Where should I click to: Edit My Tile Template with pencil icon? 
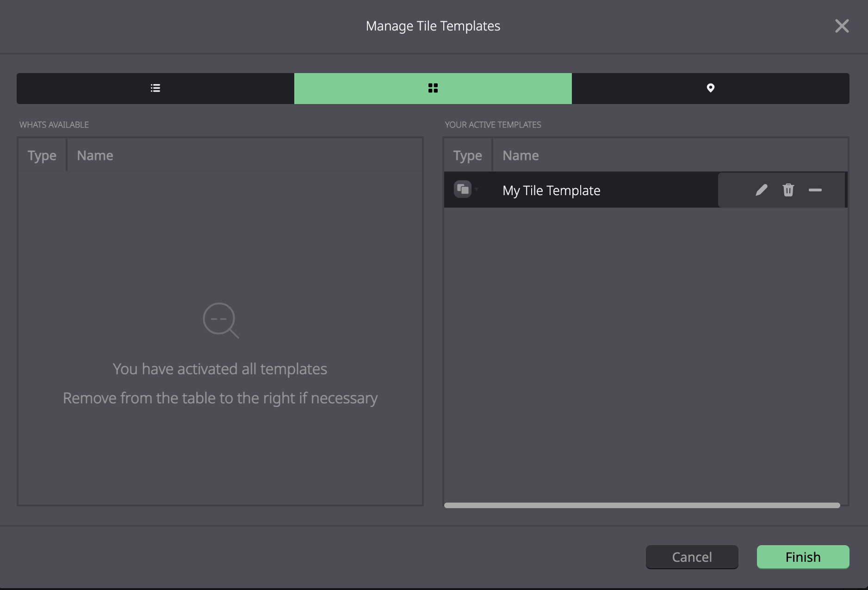(x=762, y=190)
